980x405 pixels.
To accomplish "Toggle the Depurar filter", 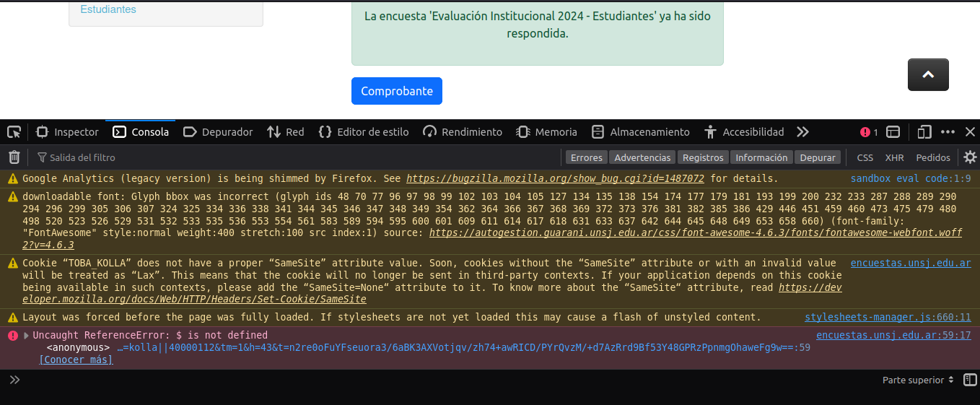I will [818, 157].
